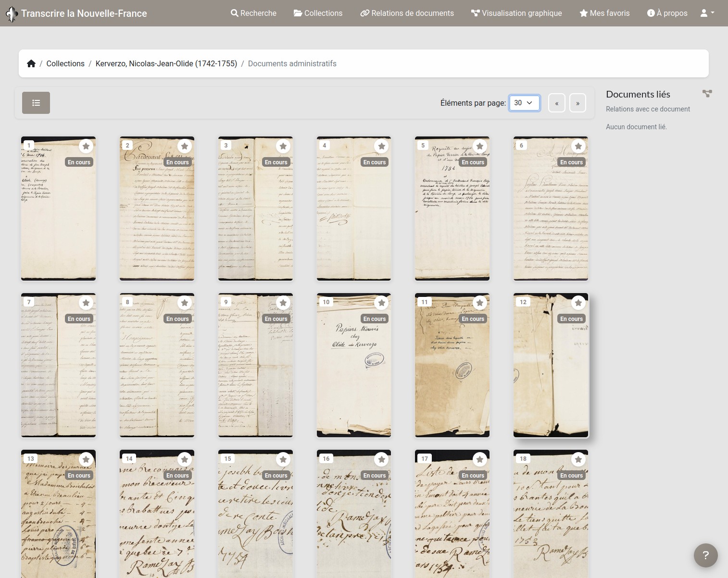This screenshot has width=728, height=578.
Task: Open the elements per page dropdown
Action: [x=524, y=103]
